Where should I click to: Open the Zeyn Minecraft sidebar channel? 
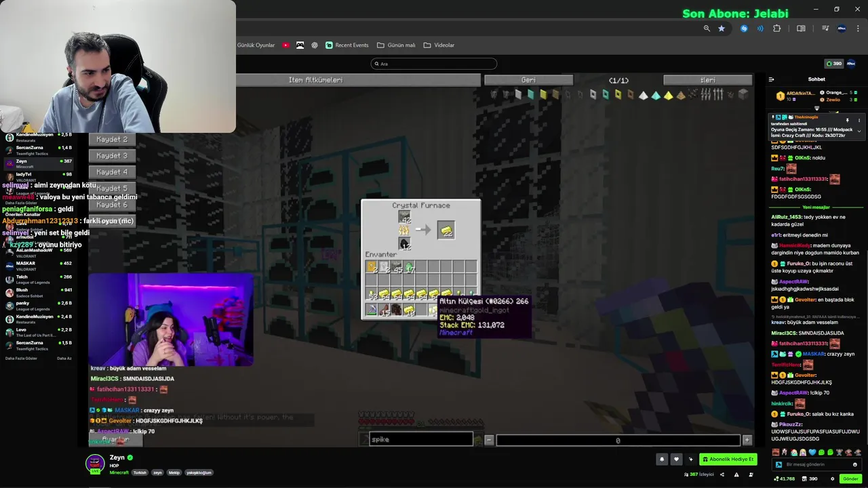[38, 163]
